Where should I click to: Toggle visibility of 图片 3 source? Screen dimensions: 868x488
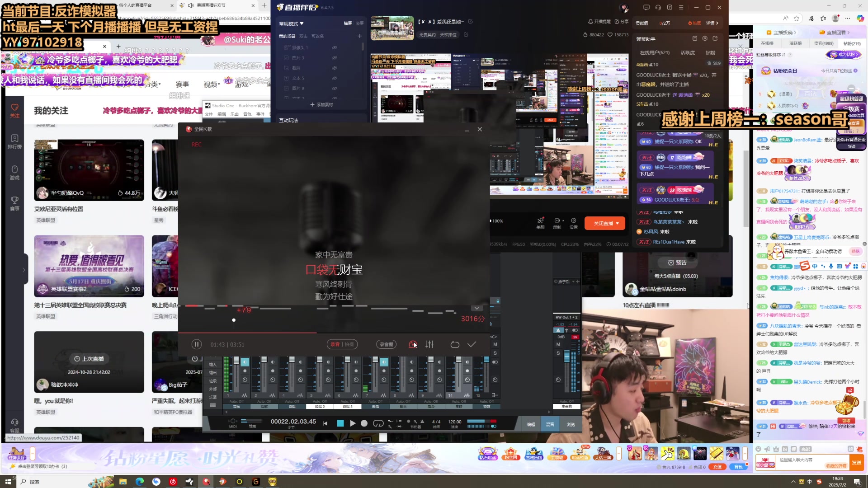pos(335,58)
